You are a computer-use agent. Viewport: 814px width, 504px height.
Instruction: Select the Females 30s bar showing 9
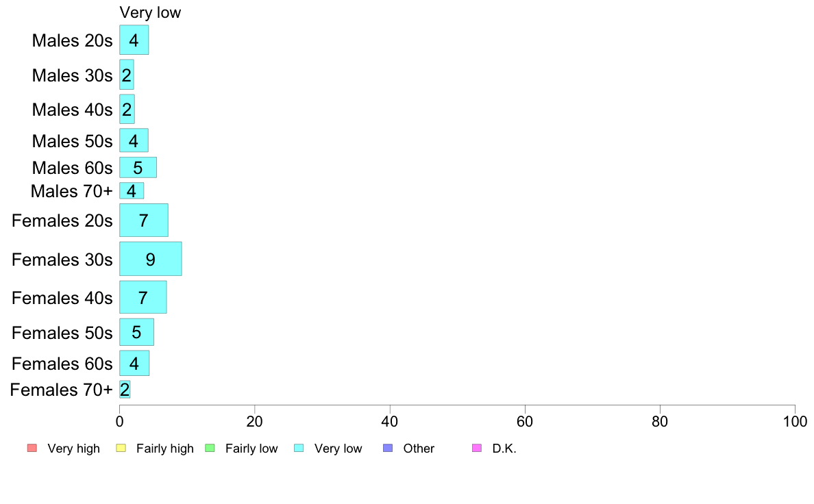coord(151,259)
